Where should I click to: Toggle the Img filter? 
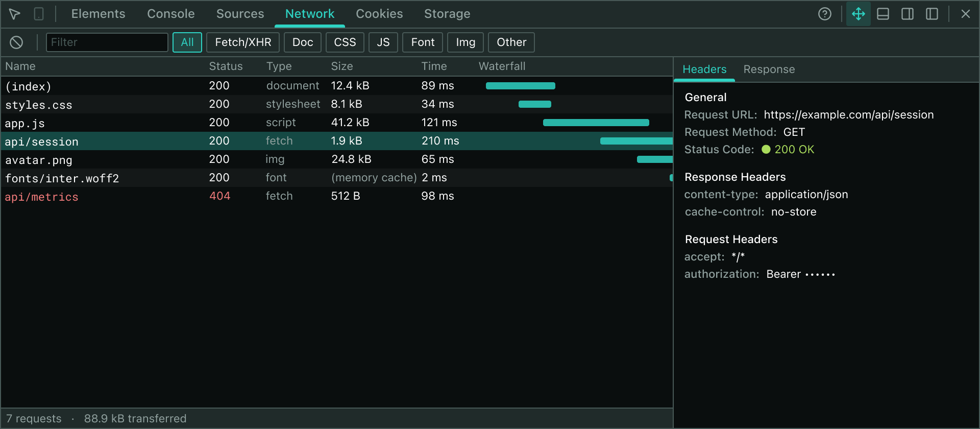465,42
